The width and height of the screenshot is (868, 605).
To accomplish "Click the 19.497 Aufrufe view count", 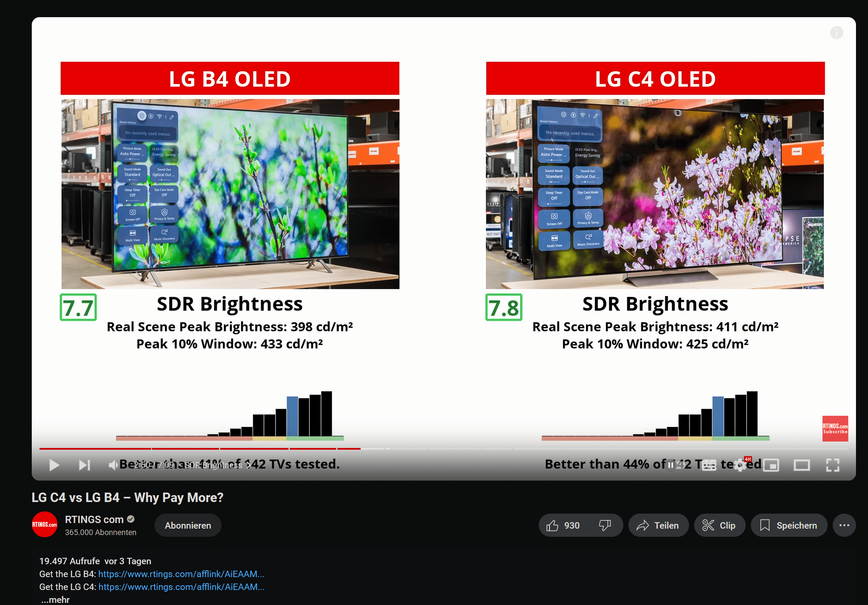I will [70, 561].
